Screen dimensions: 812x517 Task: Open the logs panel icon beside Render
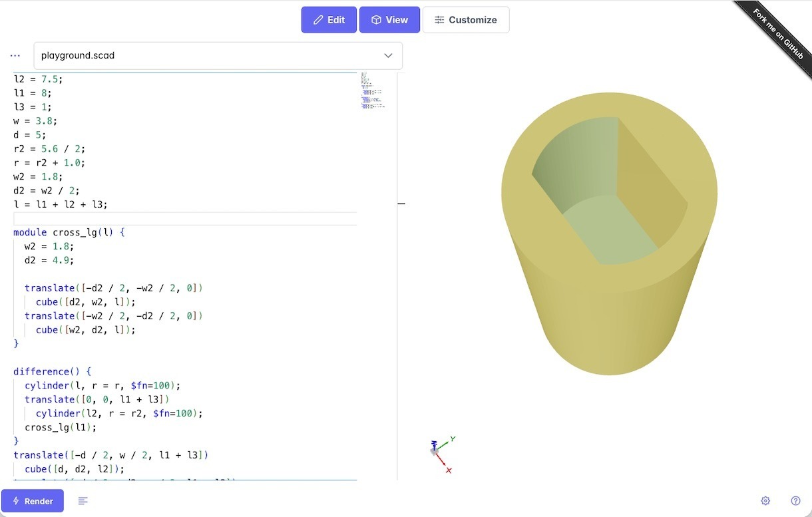[83, 501]
